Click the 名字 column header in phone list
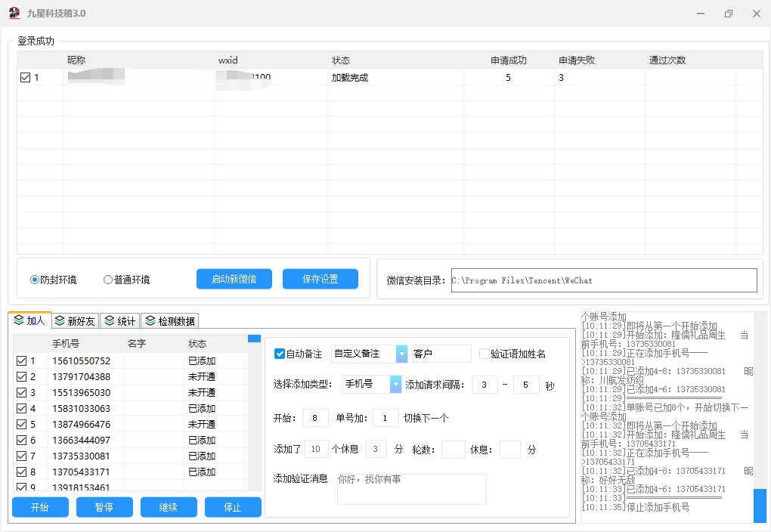The height and width of the screenshot is (532, 771). click(136, 344)
